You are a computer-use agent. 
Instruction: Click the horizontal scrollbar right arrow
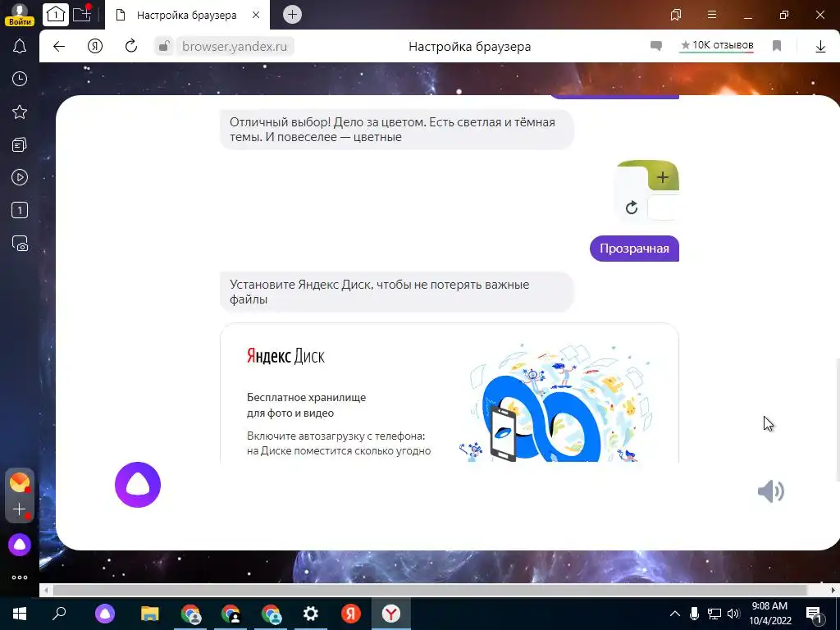833,591
